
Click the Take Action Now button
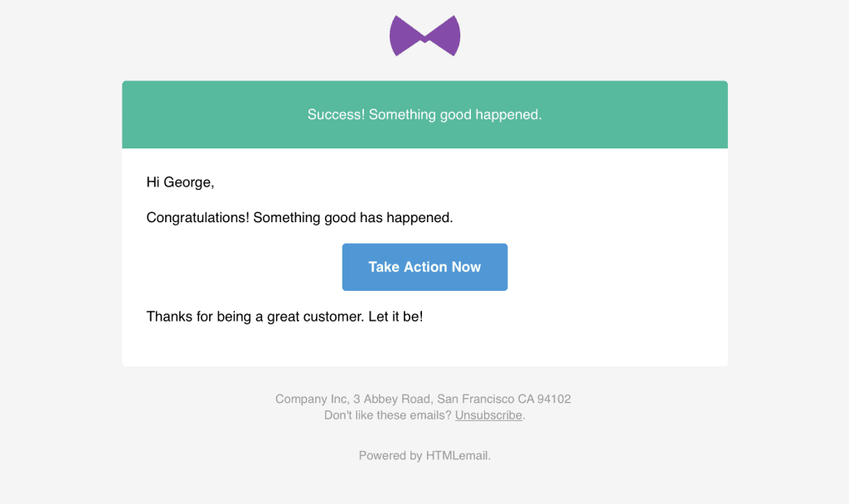coord(425,267)
